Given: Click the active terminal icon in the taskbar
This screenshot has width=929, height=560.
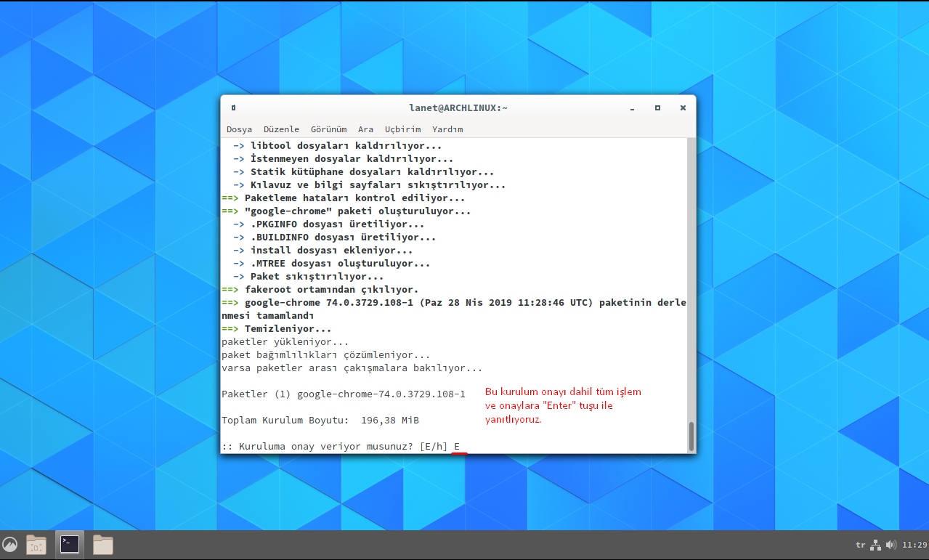Looking at the screenshot, I should click(69, 544).
